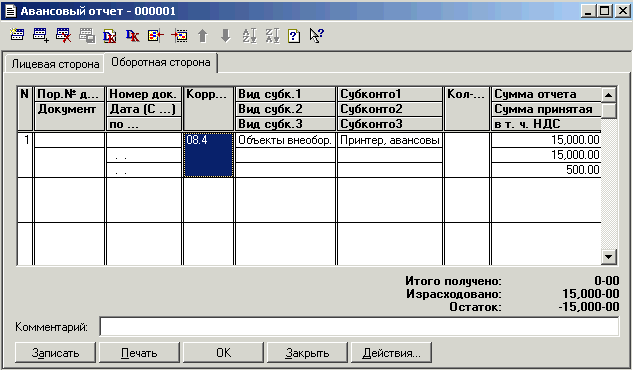Click the icon with left-pointing red arrow

156,36
